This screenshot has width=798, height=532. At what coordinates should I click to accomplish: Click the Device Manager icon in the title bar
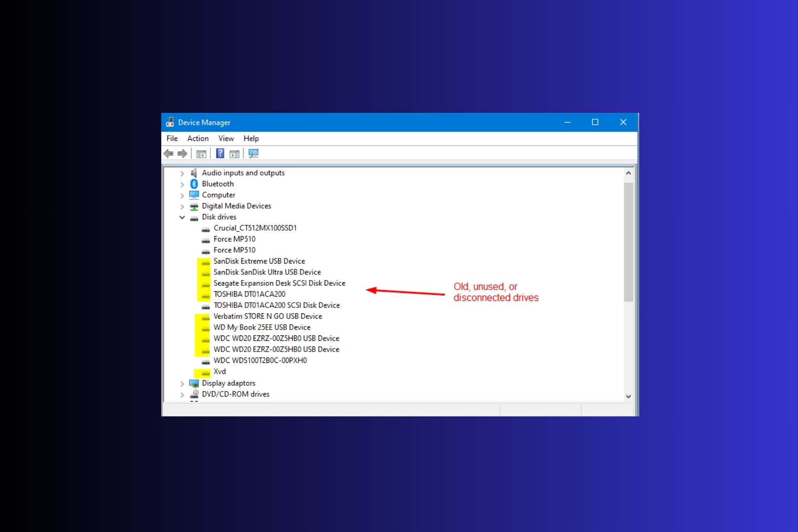coord(170,122)
